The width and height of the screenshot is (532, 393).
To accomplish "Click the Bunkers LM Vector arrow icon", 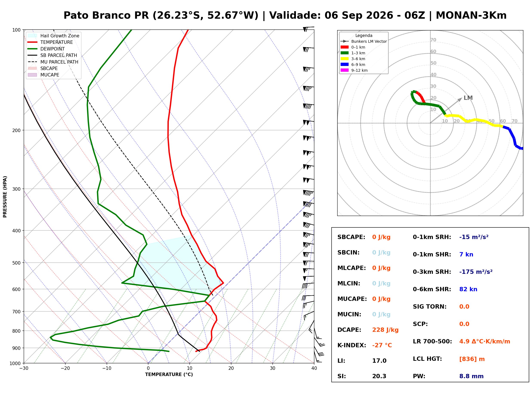I will [x=344, y=41].
